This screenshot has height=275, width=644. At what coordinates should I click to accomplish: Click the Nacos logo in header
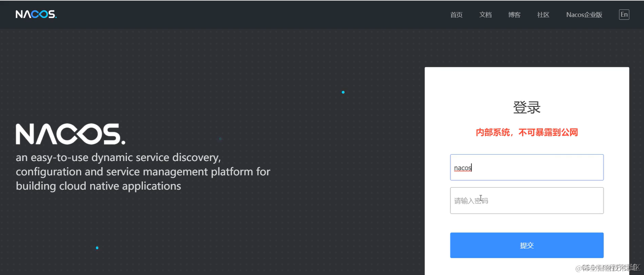pyautogui.click(x=36, y=14)
